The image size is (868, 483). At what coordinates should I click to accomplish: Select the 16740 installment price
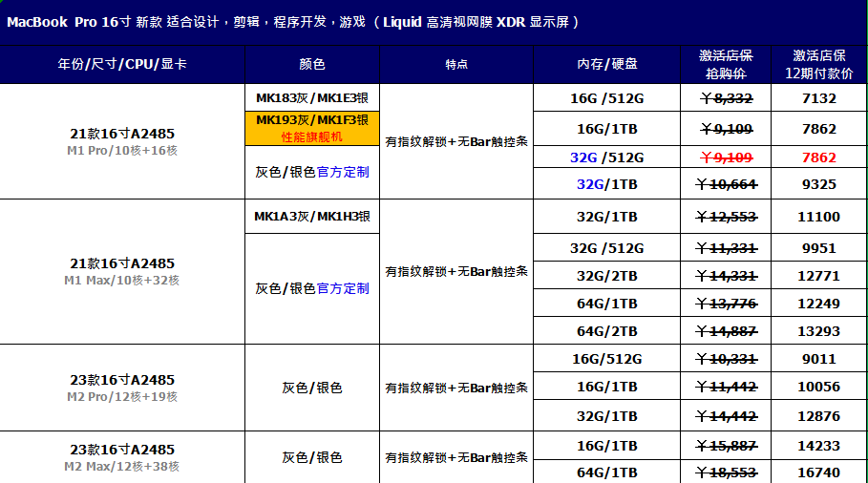(x=819, y=473)
